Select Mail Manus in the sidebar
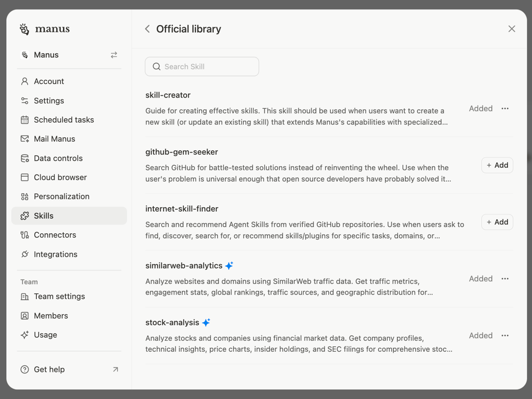 tap(69, 139)
